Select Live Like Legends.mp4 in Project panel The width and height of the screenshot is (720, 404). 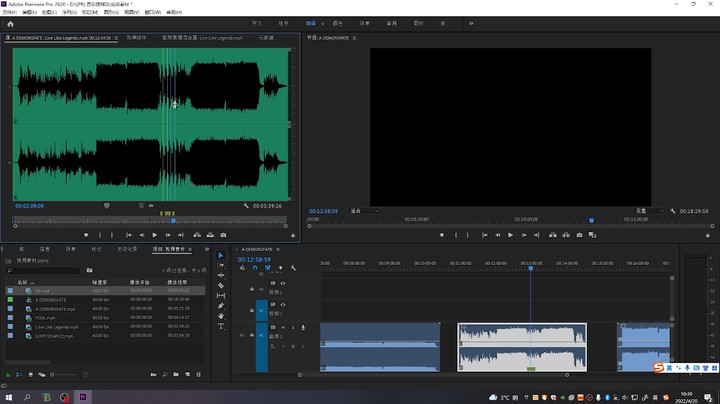[57, 327]
